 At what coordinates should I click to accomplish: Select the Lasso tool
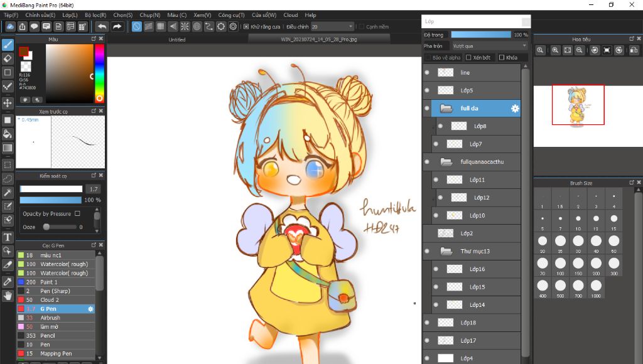[8, 179]
